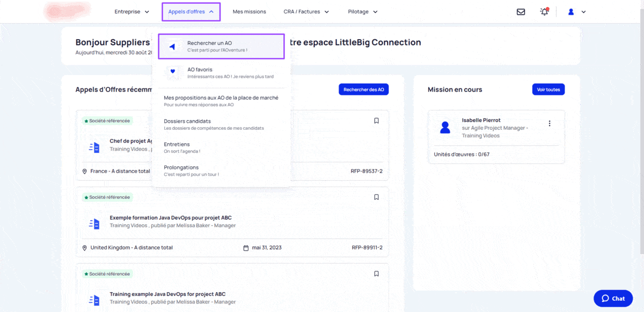The height and width of the screenshot is (312, 644).
Task: Click the logo in the top navigation
Action: point(67,11)
